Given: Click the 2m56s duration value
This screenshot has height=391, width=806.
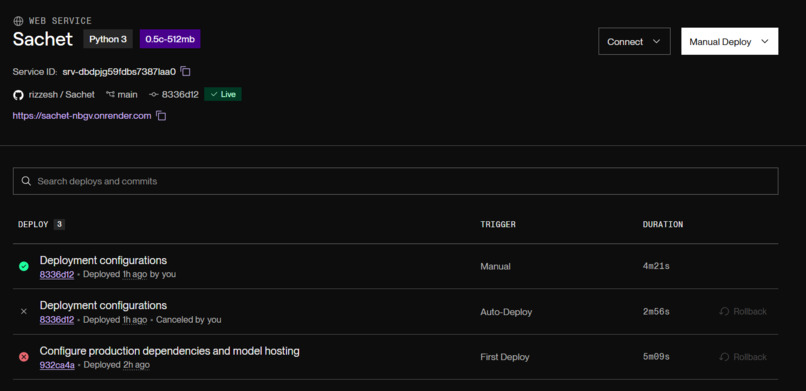Looking at the screenshot, I should tap(656, 311).
